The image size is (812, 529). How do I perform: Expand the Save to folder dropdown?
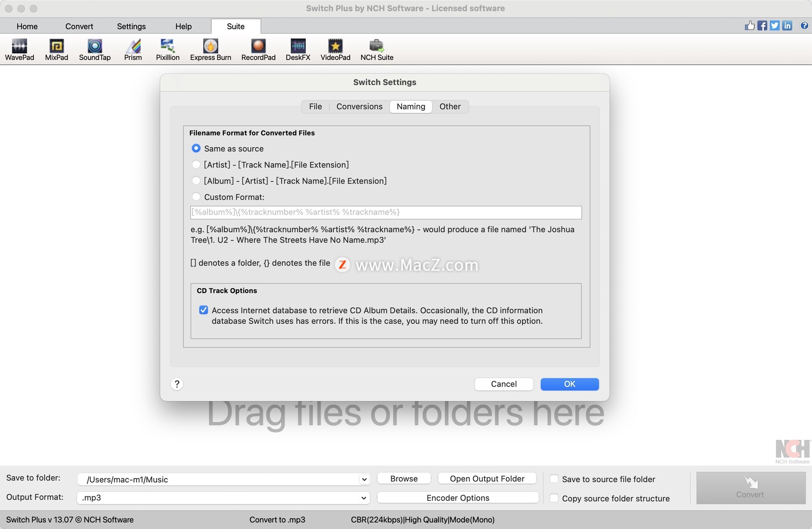pos(364,480)
